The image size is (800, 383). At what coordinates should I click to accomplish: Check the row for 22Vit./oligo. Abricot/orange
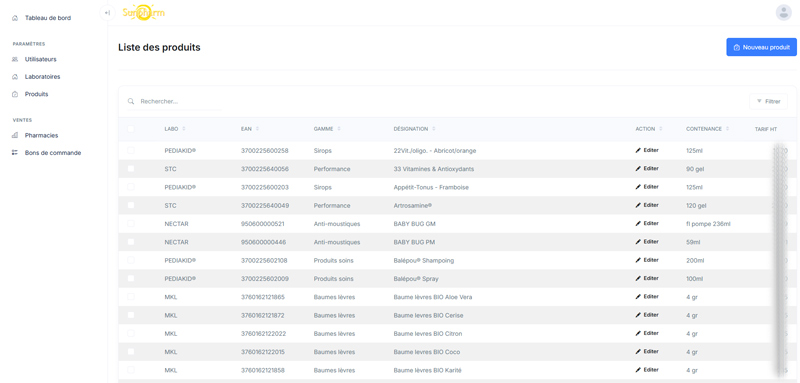coord(131,150)
